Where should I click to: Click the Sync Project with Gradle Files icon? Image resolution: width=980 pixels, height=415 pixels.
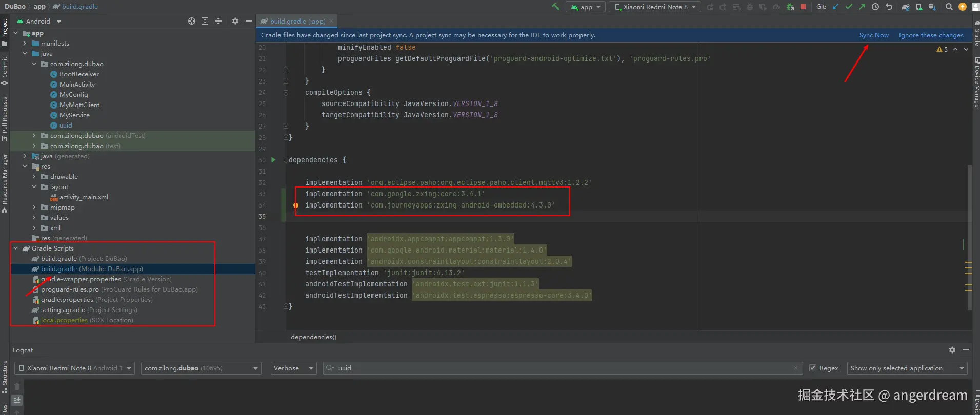[906, 7]
